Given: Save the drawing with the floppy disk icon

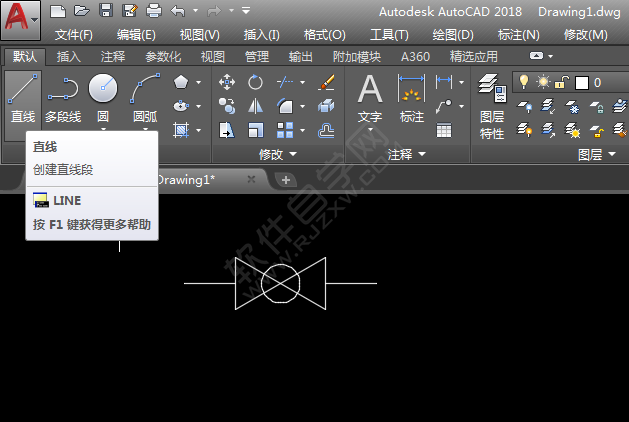Looking at the screenshot, I should 106,11.
